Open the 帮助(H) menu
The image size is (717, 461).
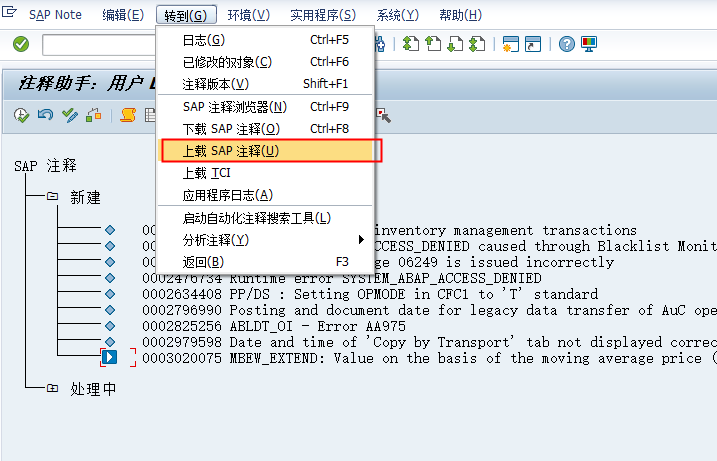(x=460, y=15)
